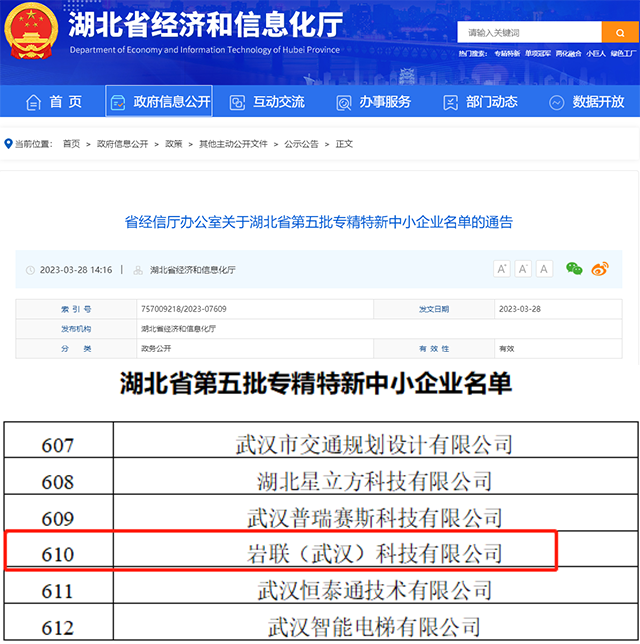Open the 部门动态 menu tab
640x644 pixels.
point(479,102)
